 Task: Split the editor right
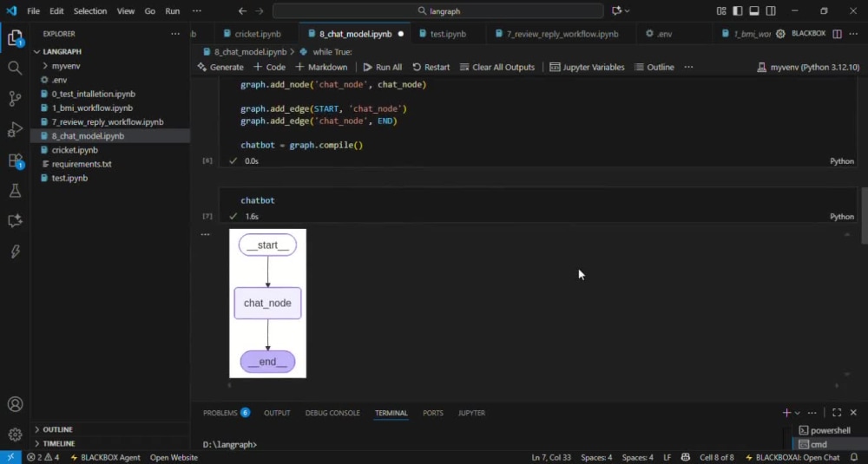tap(837, 34)
